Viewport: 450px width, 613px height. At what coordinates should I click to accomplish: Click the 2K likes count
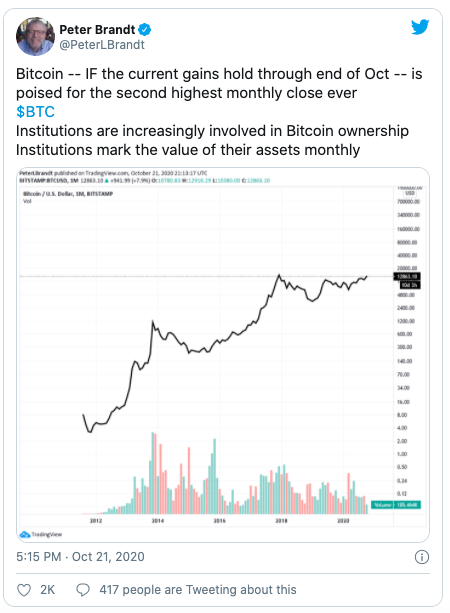pos(47,590)
